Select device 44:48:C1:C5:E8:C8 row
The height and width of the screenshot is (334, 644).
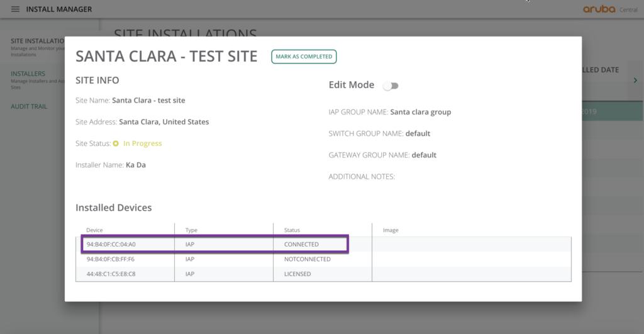coord(111,274)
